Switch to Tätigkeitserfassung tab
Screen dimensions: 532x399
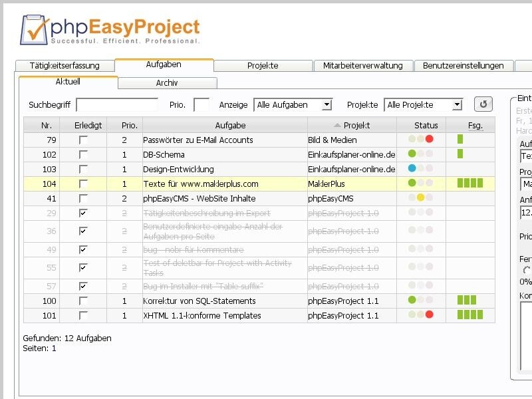coord(65,65)
